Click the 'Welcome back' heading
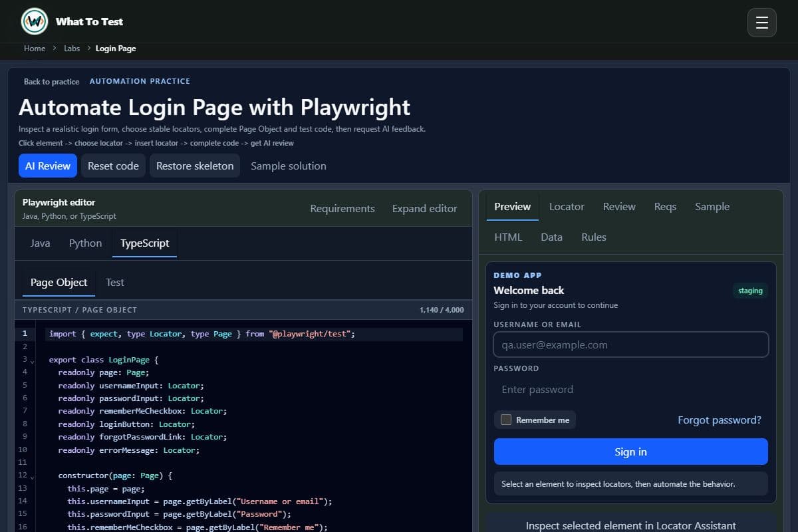This screenshot has width=798, height=532. point(529,290)
